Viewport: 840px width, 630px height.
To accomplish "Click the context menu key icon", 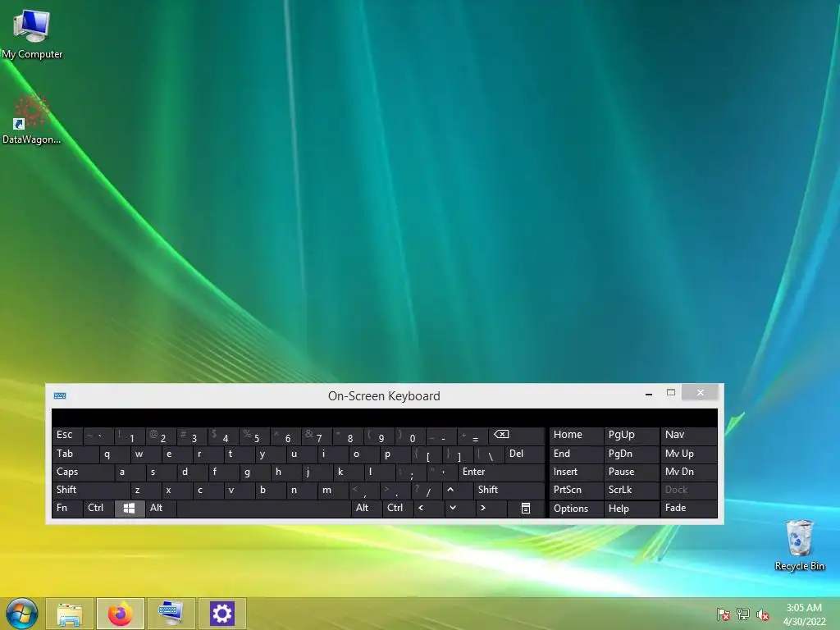I will [526, 509].
